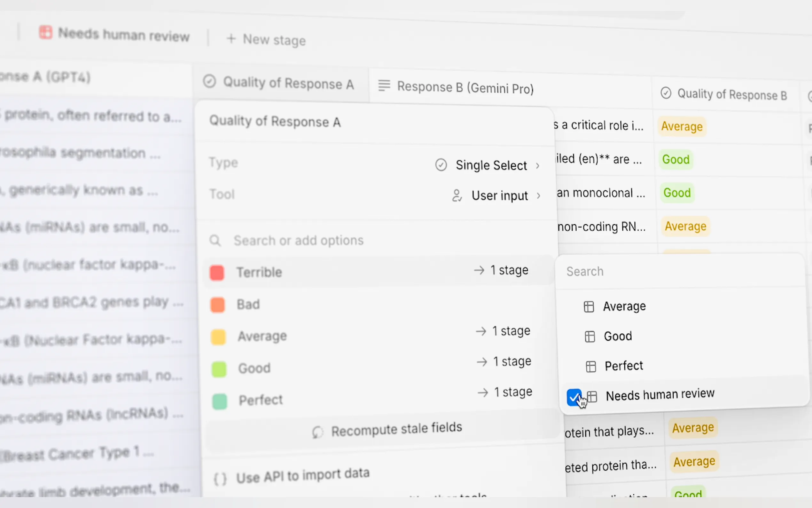
Task: Click Use API to import data
Action: point(302,475)
